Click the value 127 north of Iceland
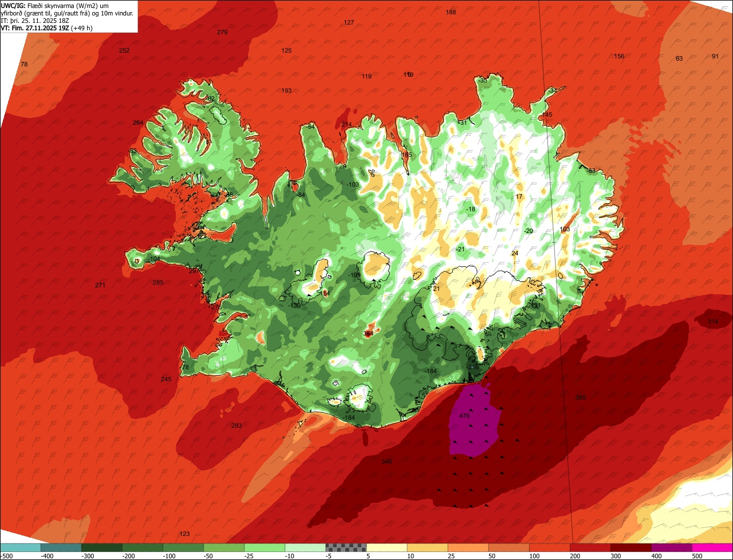This screenshot has width=733, height=560. pos(349,23)
